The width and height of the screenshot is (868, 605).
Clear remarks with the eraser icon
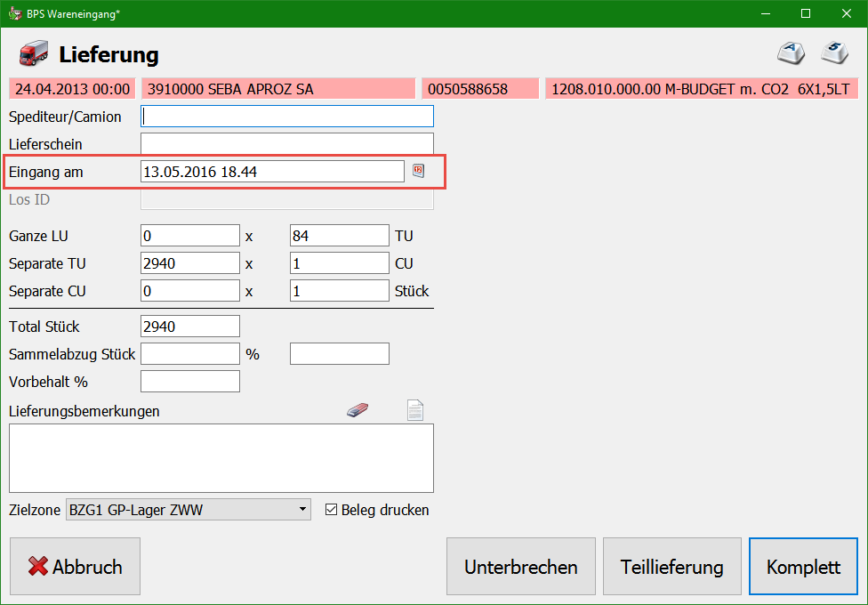pyautogui.click(x=358, y=410)
